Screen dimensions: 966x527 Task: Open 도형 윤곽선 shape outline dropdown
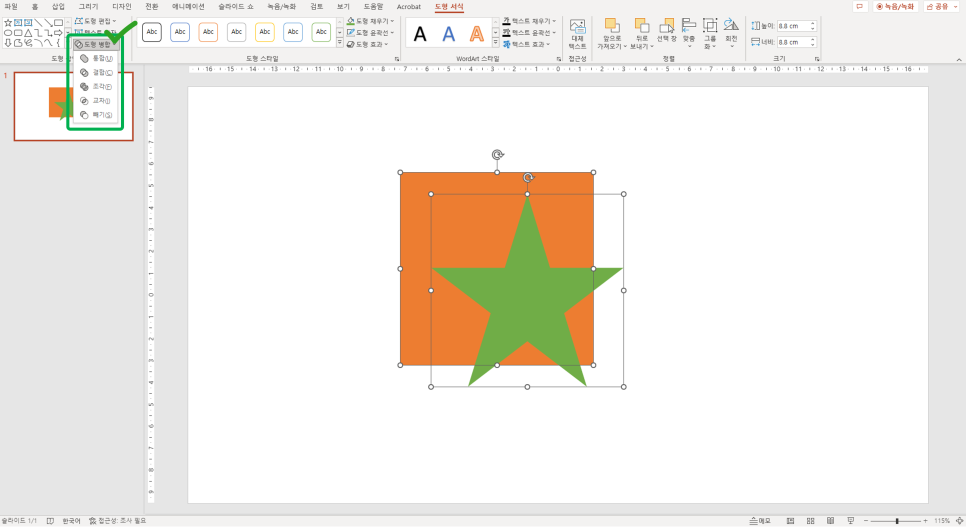click(x=370, y=33)
